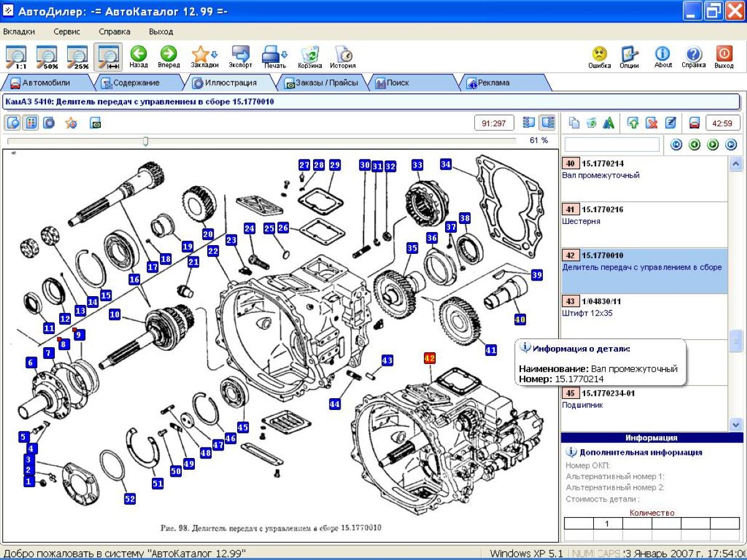The width and height of the screenshot is (747, 560).
Task: Toggle the left panel layout icon
Action: 529,123
